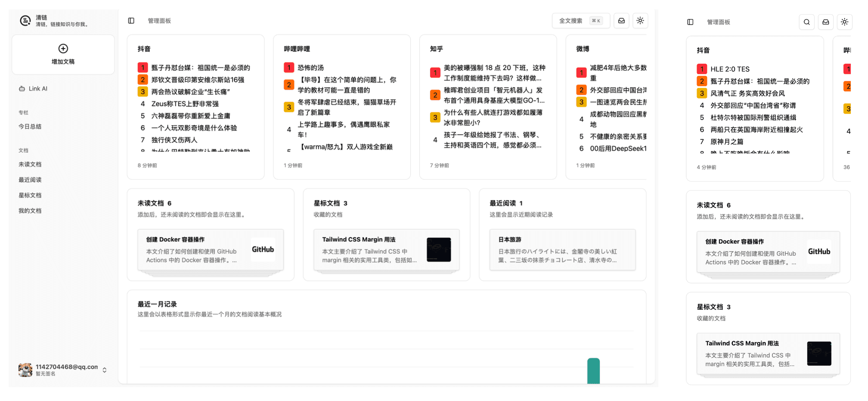Image resolution: width=868 pixels, height=401 pixels.
Task: Click GitHub thumbnail in right window's Docker card
Action: pos(819,252)
